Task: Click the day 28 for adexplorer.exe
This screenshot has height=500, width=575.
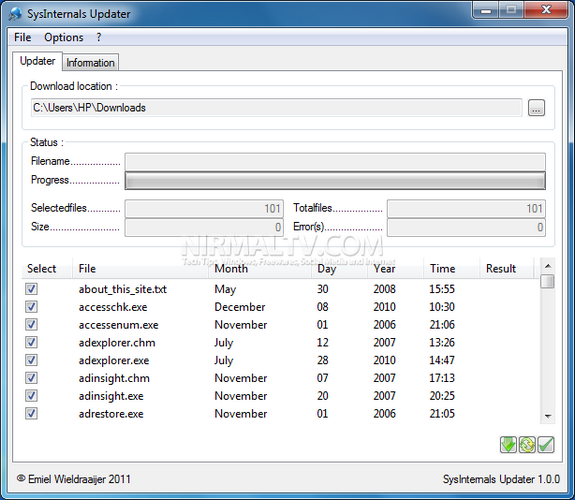Action: click(322, 360)
